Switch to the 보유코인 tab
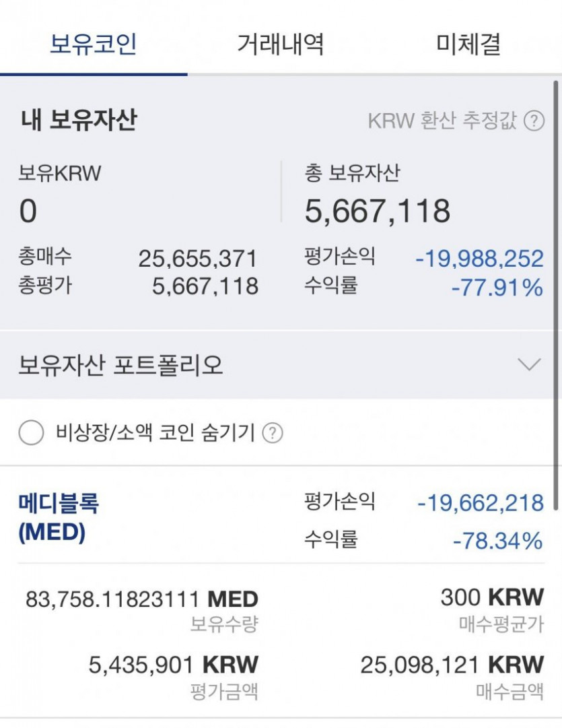 [x=94, y=44]
